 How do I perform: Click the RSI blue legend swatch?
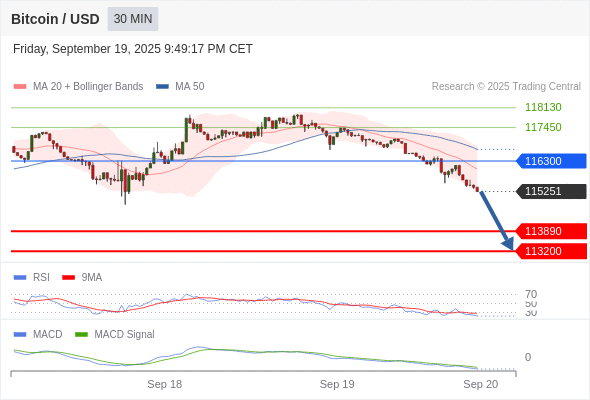[20, 278]
